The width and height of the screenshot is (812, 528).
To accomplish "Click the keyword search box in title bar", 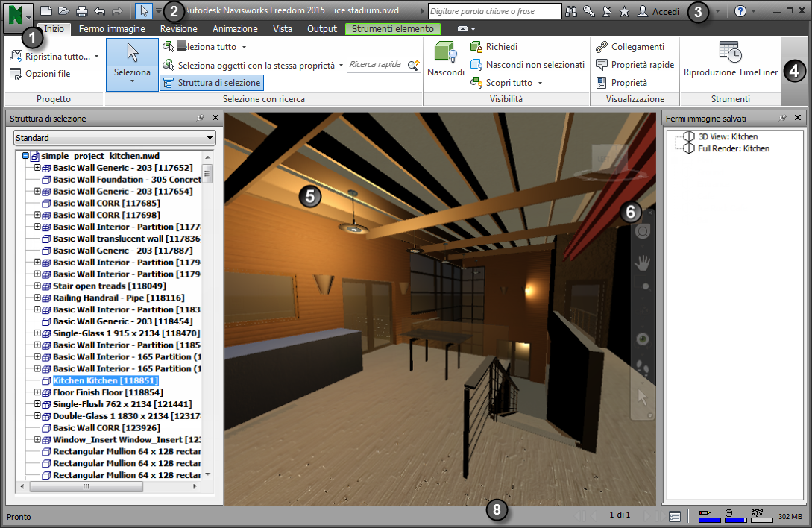I will (494, 11).
